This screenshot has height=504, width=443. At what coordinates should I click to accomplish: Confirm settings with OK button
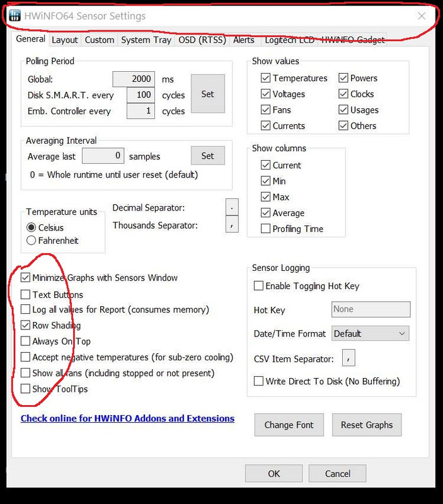pos(274,474)
